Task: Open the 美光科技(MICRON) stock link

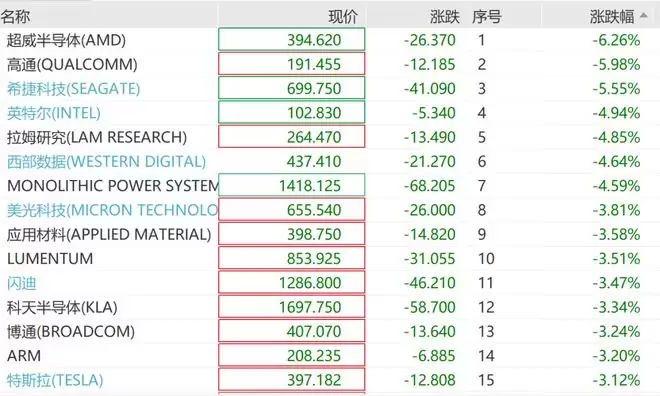Action: (x=112, y=210)
